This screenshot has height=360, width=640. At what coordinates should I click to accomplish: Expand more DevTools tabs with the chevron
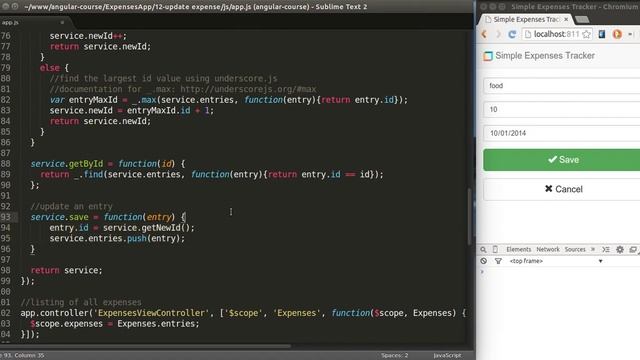click(593, 249)
